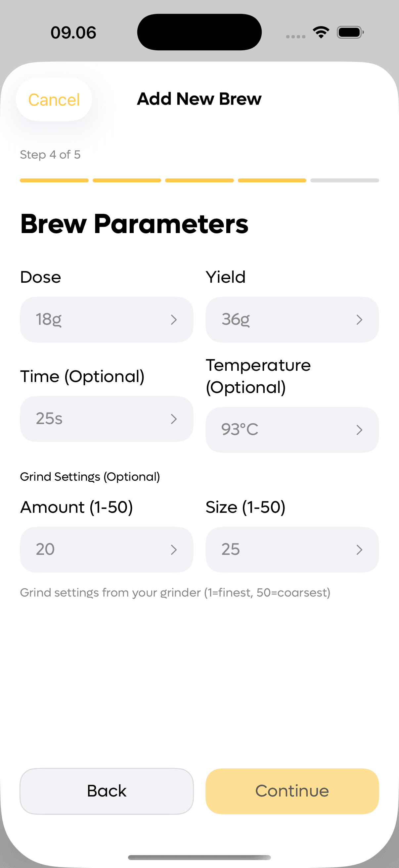Tap the chevron in the Temperature field

point(359,430)
